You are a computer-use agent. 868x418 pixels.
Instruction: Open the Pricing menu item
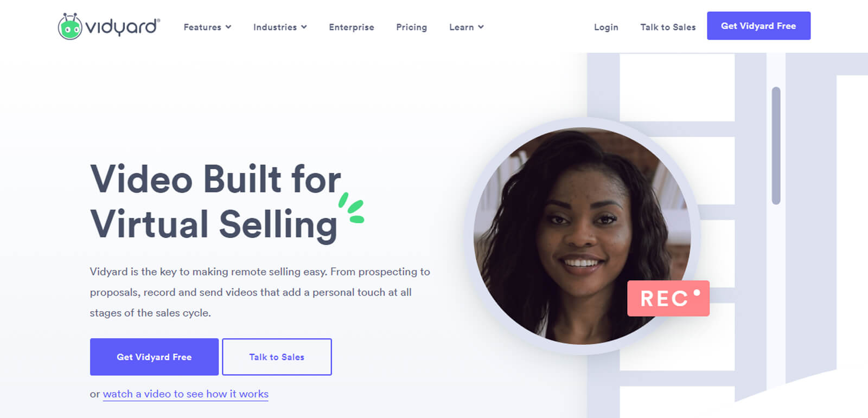(412, 27)
